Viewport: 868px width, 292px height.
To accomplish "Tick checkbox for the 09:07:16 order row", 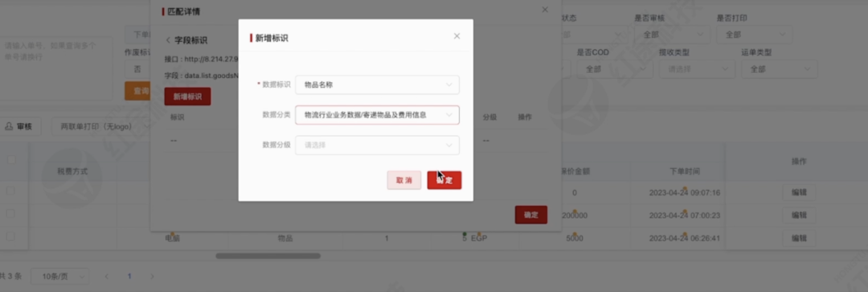I will (10, 191).
